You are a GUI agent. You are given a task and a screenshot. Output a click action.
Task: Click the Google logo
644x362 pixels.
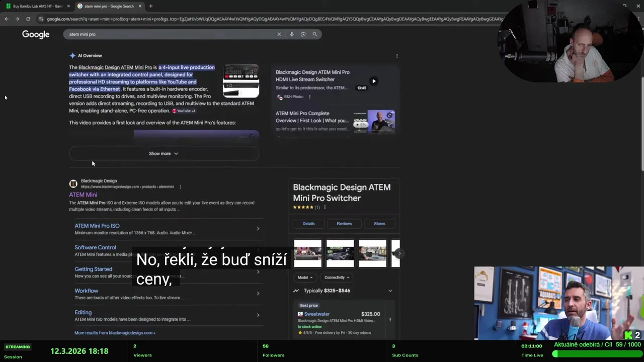coord(36,34)
